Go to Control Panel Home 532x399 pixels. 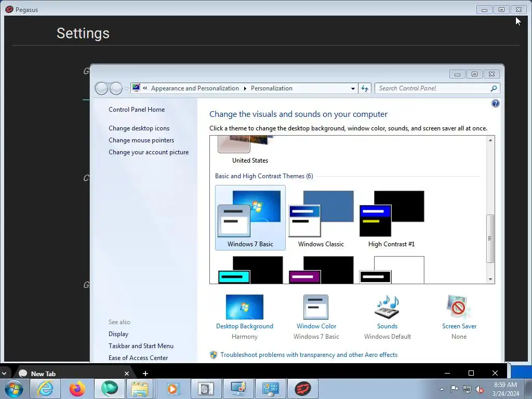(137, 110)
